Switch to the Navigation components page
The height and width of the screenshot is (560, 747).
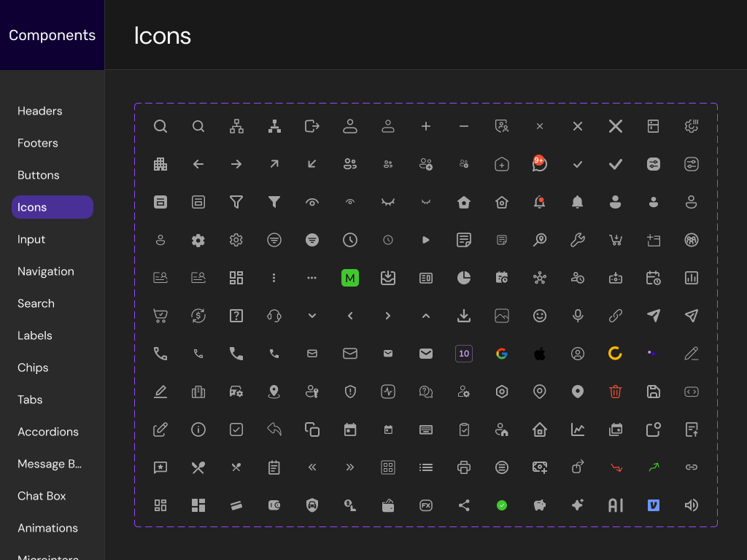click(46, 271)
